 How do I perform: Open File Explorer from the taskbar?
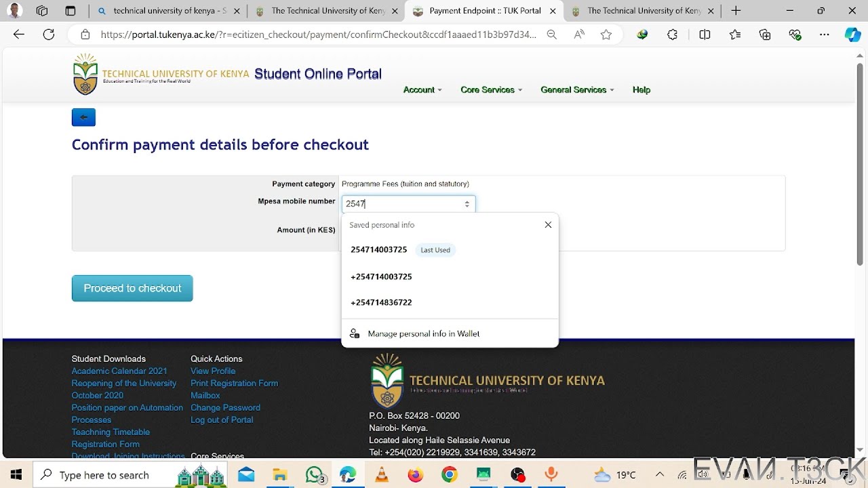click(280, 475)
